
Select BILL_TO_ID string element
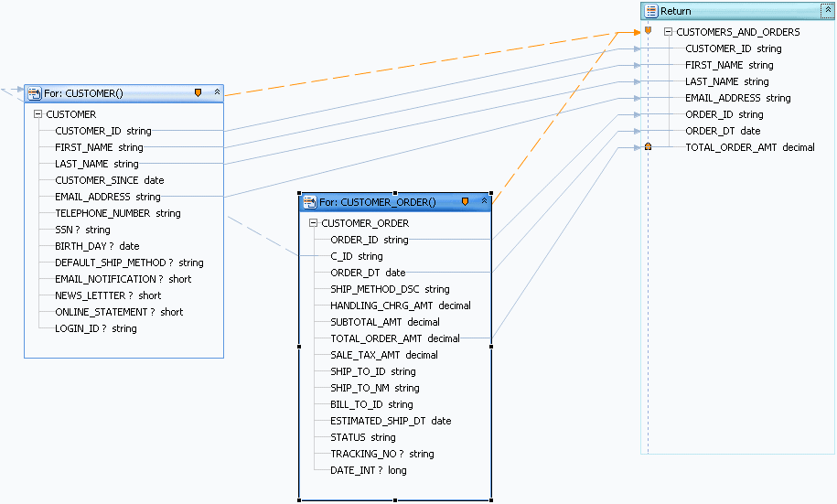[371, 404]
